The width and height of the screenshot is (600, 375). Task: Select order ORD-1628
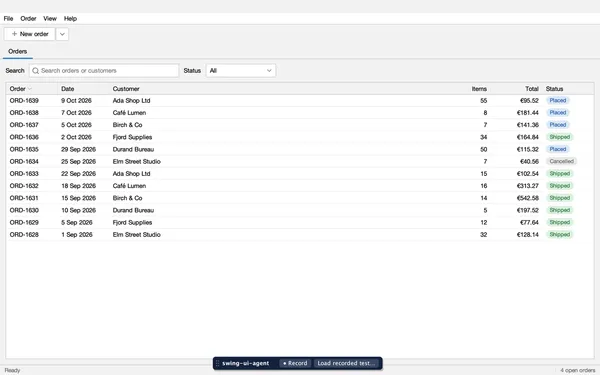coord(300,235)
